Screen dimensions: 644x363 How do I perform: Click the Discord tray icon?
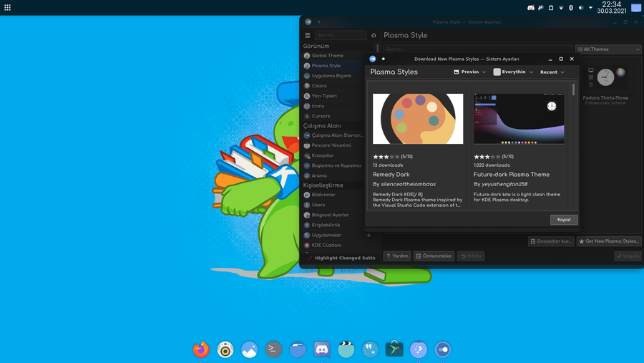pos(531,8)
